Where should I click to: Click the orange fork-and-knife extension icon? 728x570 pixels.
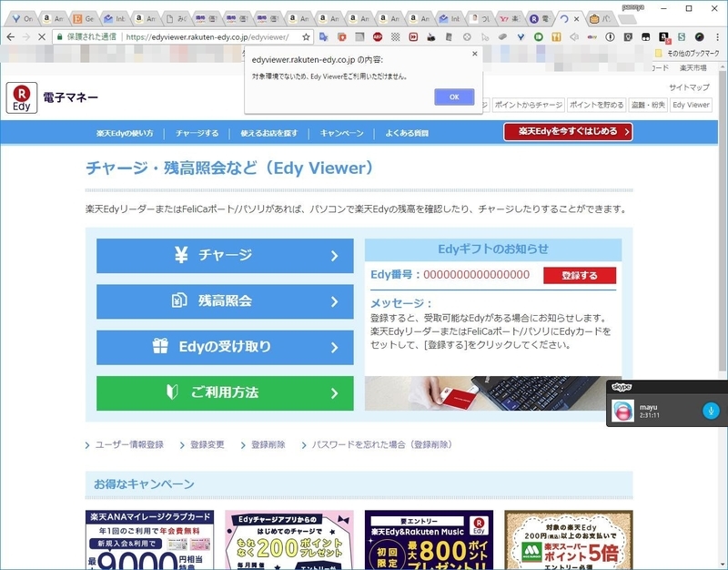556,36
